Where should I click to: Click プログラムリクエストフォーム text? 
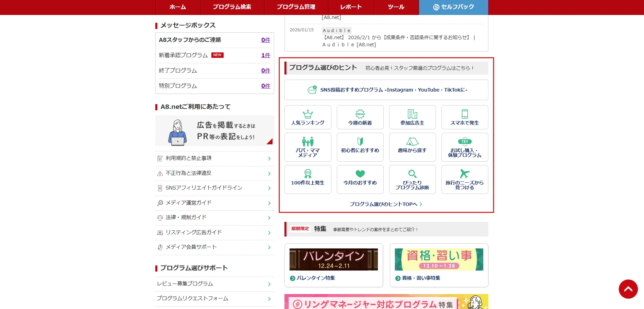(192, 298)
